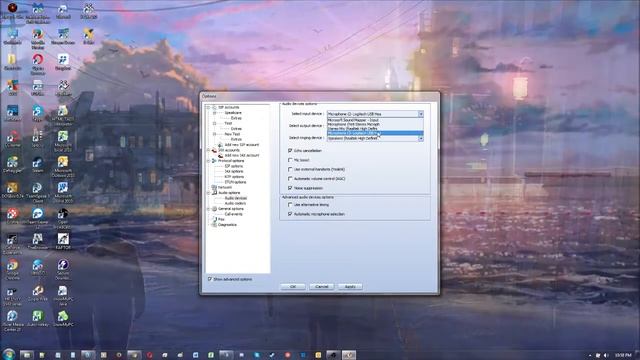The image size is (640, 360).
Task: Collapse the Protocol options tree node
Action: pos(208,161)
